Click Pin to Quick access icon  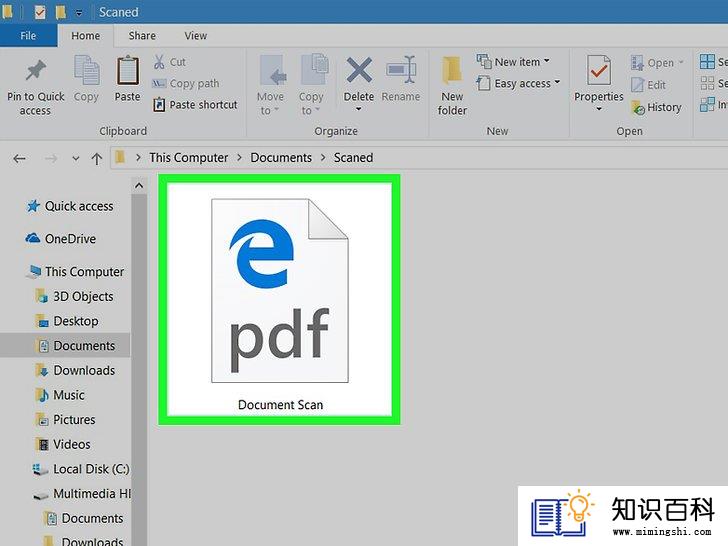point(36,71)
